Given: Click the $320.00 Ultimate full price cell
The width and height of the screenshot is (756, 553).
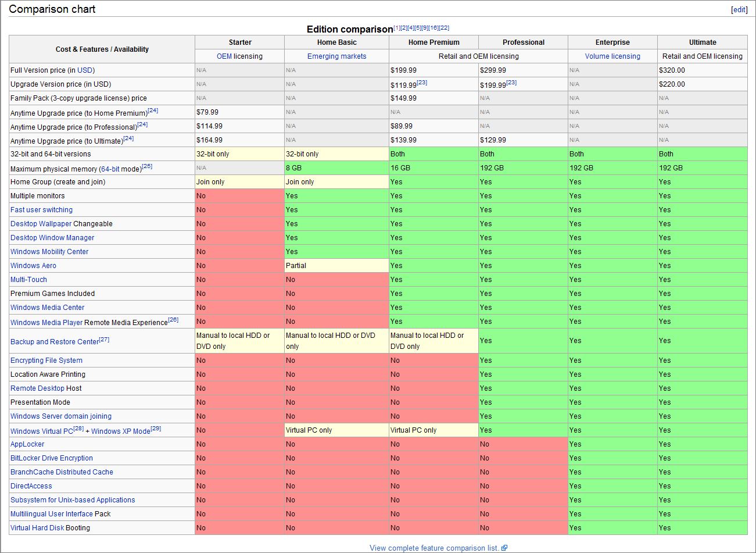Looking at the screenshot, I should coord(703,70).
